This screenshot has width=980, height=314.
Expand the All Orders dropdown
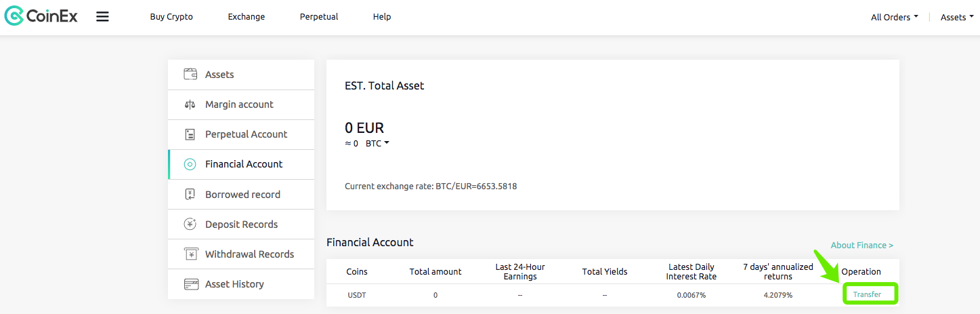pyautogui.click(x=894, y=17)
